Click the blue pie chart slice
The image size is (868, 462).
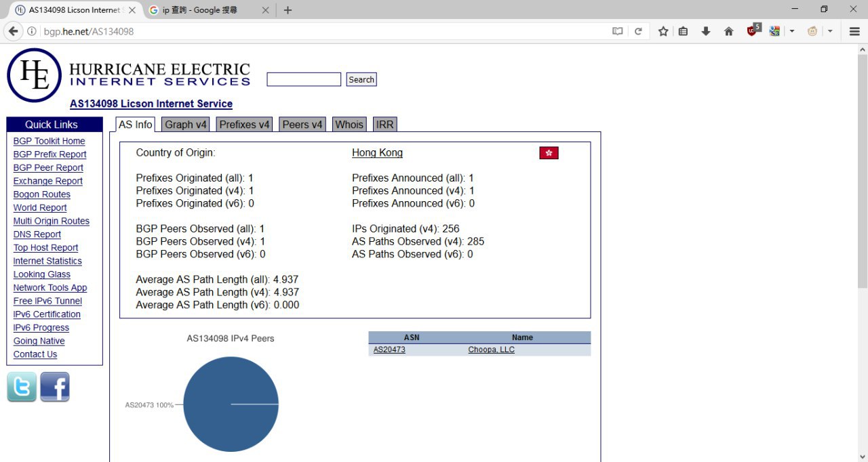click(231, 404)
